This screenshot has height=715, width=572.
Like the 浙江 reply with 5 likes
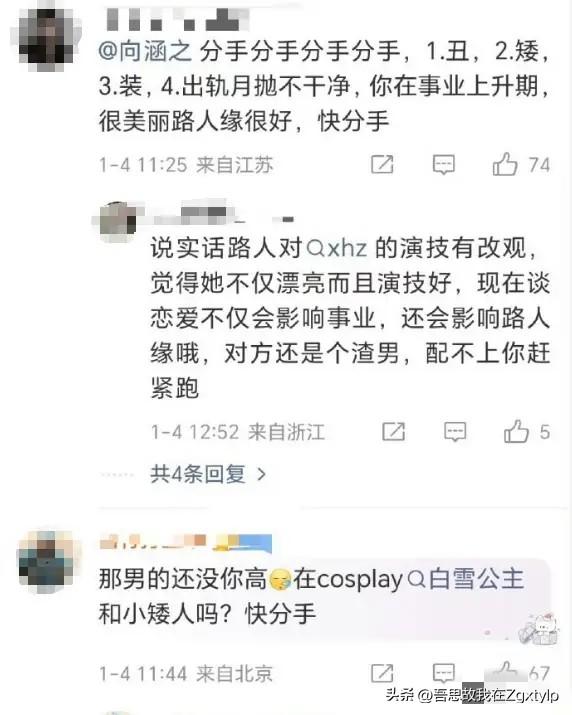tap(516, 431)
